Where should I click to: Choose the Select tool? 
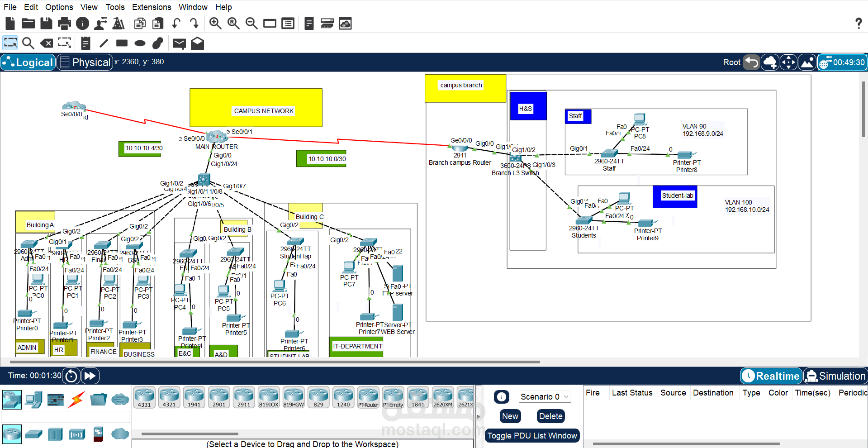coord(10,43)
